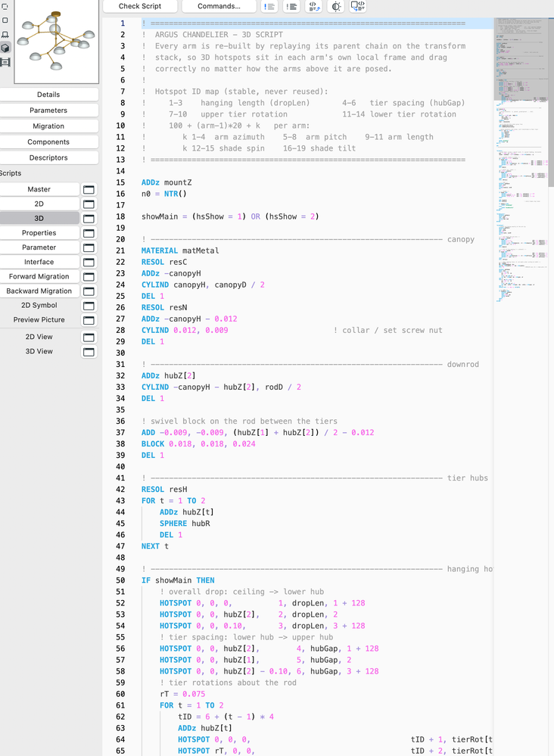The height and width of the screenshot is (756, 554).
Task: Open the Preview Picture editor
Action: click(x=39, y=319)
